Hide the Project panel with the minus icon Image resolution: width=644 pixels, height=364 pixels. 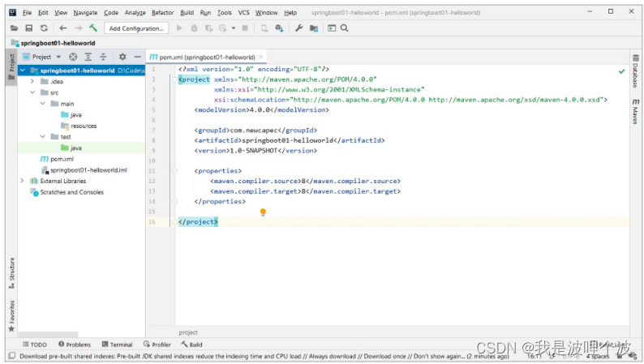(x=138, y=57)
